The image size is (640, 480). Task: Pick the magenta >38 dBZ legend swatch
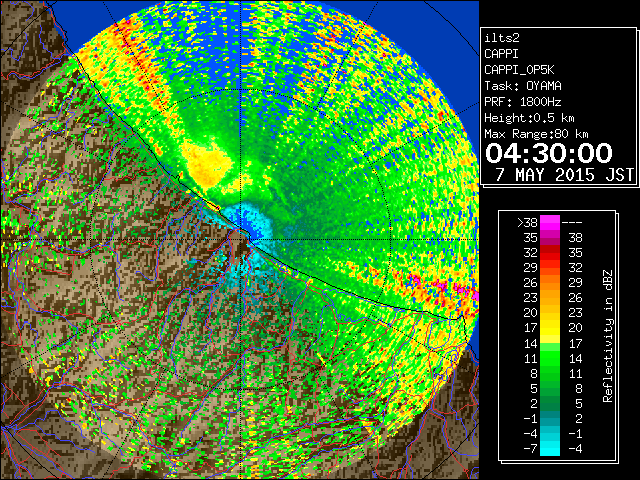tap(550, 222)
